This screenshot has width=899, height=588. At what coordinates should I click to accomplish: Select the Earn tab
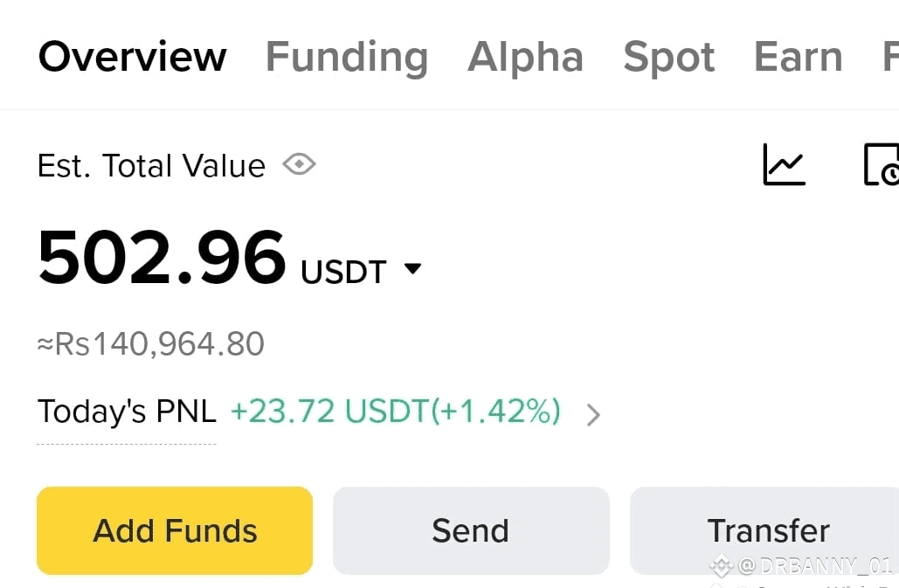[x=799, y=58]
